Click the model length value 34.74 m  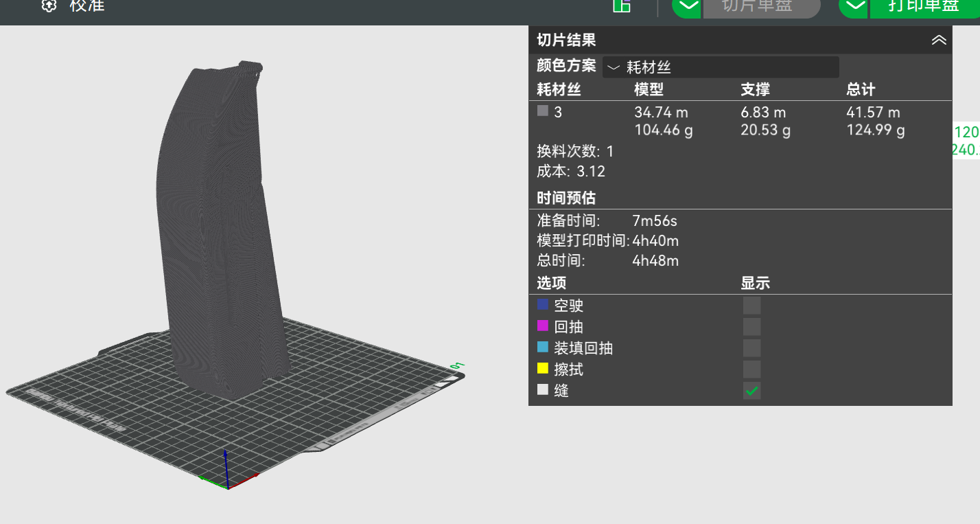coord(661,113)
